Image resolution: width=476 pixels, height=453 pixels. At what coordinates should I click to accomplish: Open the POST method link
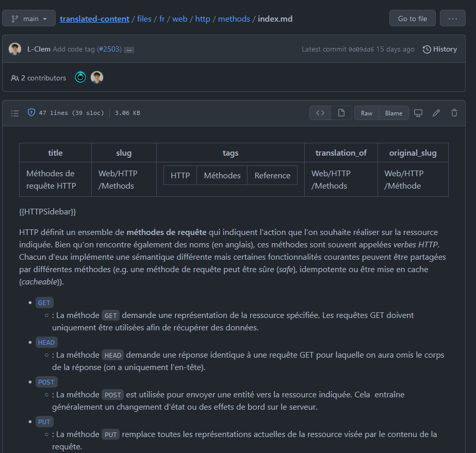pyautogui.click(x=46, y=382)
